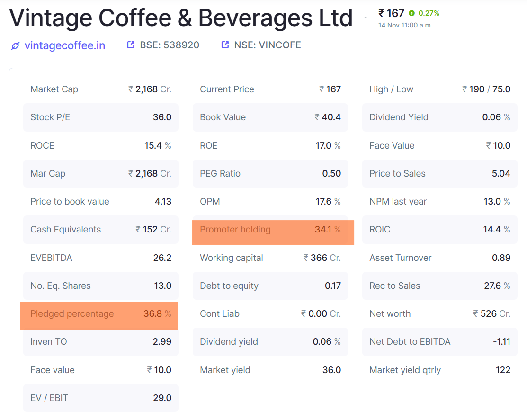Select the Stock P/E row
The image size is (527, 420).
tap(101, 117)
